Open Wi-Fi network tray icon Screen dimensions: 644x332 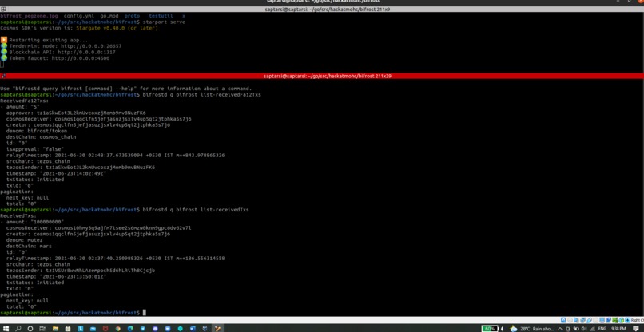pos(593,329)
